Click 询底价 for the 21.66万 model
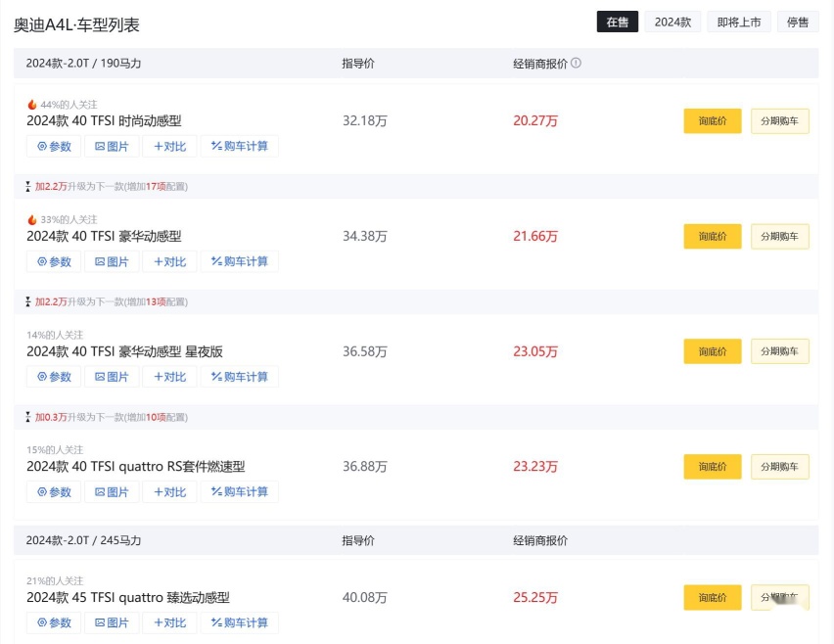The height and width of the screenshot is (644, 834). pos(713,236)
